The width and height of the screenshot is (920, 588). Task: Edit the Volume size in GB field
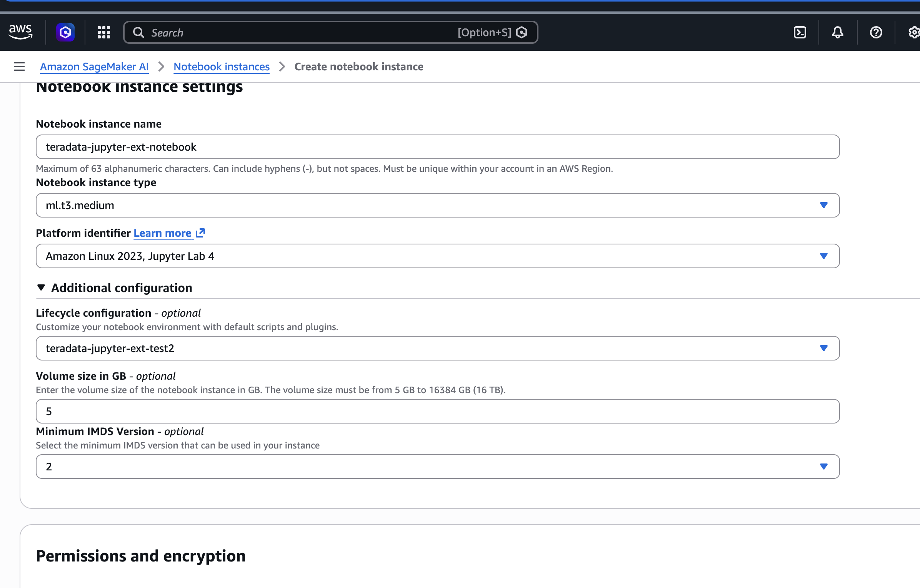tap(438, 411)
